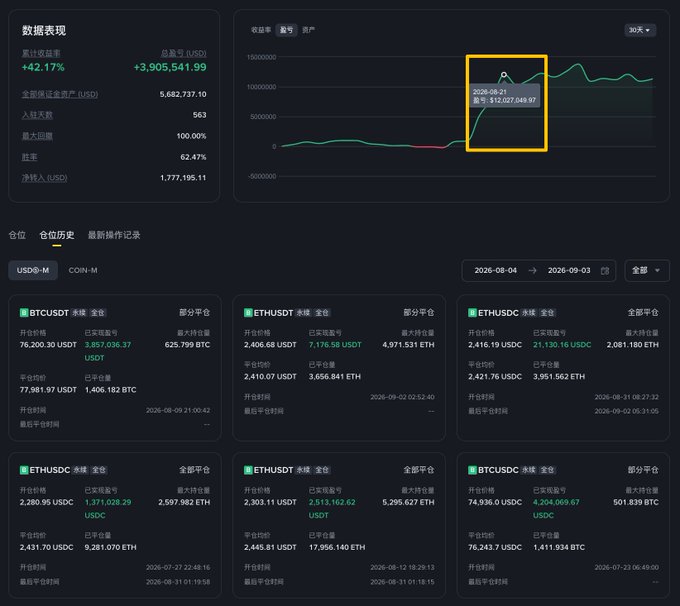The height and width of the screenshot is (606, 680).
Task: Click the 永续 tag on the BTCUSDC card
Action: pyautogui.click(x=528, y=470)
